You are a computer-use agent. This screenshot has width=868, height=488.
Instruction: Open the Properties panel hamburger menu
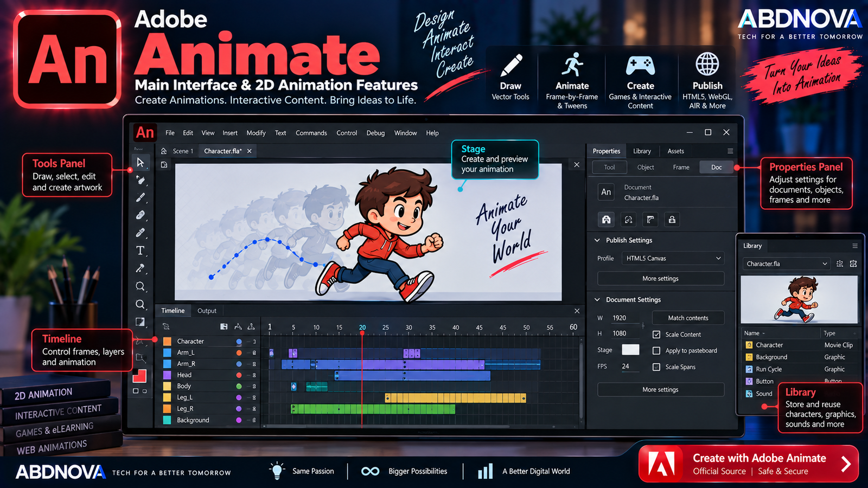pos(730,151)
